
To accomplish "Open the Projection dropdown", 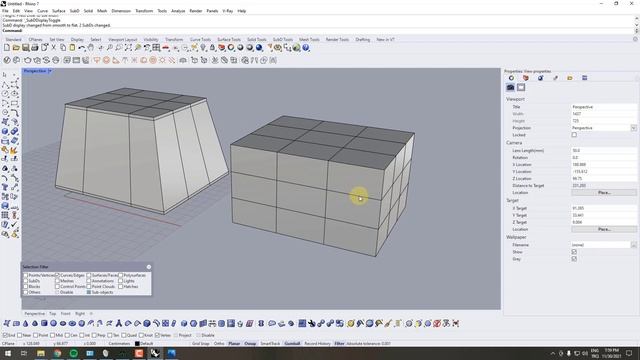I will [633, 128].
